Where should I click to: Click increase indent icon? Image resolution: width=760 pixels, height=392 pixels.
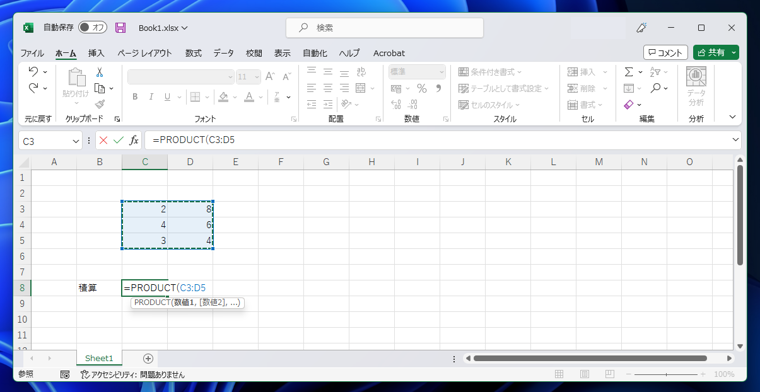click(x=328, y=104)
